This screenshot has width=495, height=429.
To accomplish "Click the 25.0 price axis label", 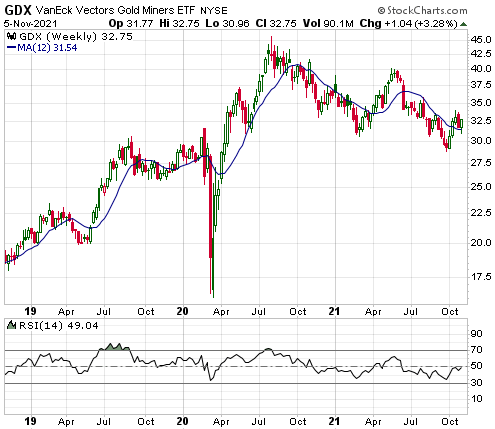I will [481, 186].
